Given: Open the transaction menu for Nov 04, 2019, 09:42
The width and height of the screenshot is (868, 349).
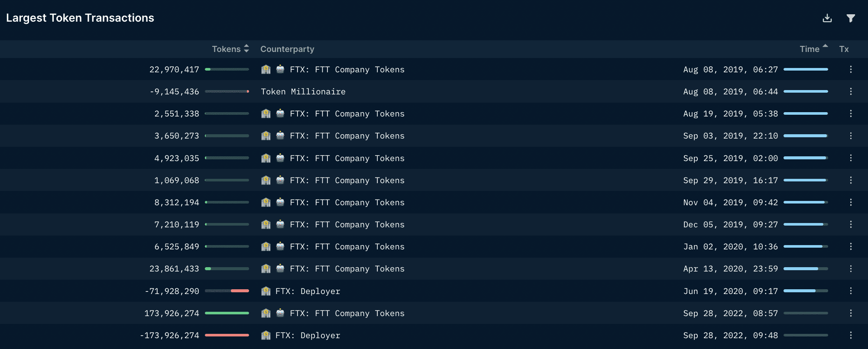Looking at the screenshot, I should pyautogui.click(x=851, y=202).
